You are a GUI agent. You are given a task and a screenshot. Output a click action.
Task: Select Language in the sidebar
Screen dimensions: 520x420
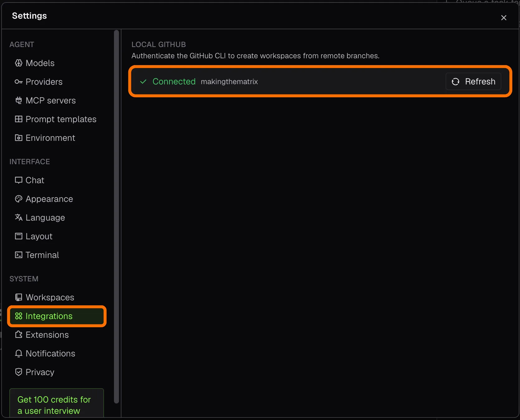56,217
